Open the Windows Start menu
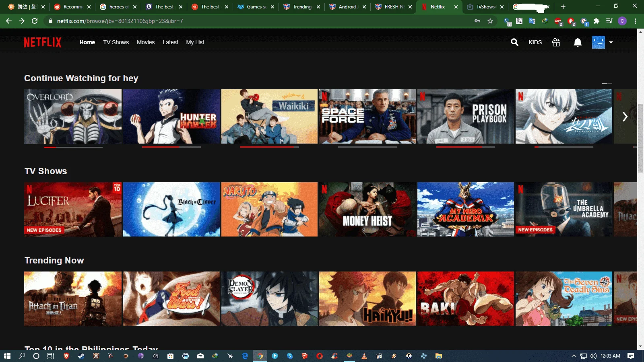The image size is (644, 362). click(x=7, y=356)
